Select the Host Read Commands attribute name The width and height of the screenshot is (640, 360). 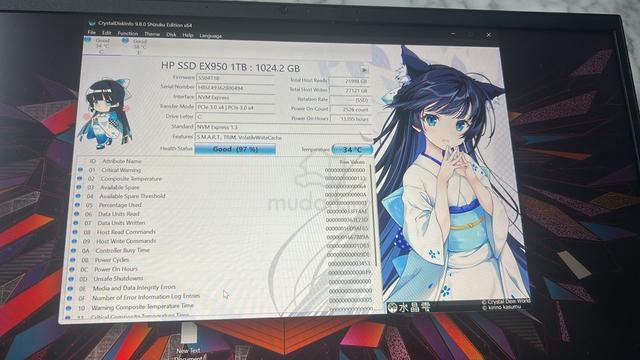126,232
